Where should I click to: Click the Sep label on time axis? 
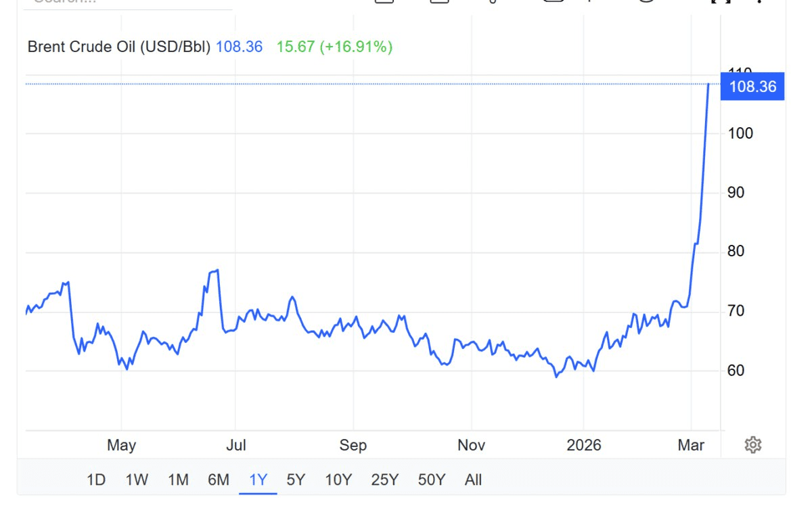point(353,445)
